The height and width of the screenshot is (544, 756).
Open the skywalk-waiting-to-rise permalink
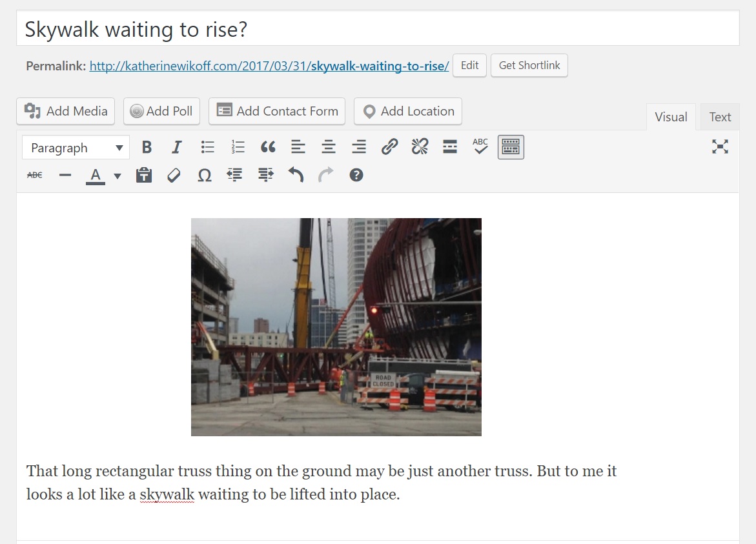[269, 66]
